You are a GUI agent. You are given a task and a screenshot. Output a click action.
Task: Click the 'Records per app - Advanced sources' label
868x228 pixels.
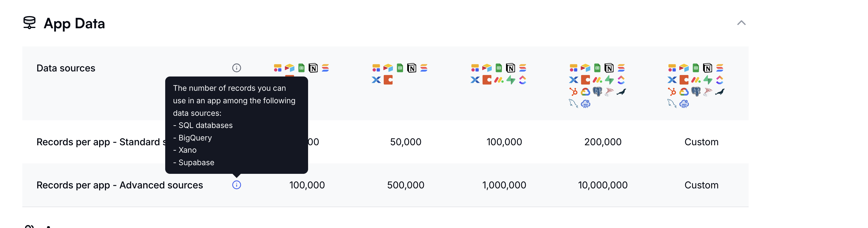pos(120,185)
